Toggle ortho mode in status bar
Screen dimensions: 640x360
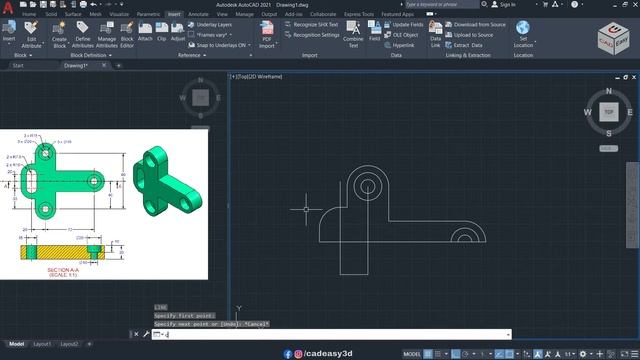click(x=456, y=354)
